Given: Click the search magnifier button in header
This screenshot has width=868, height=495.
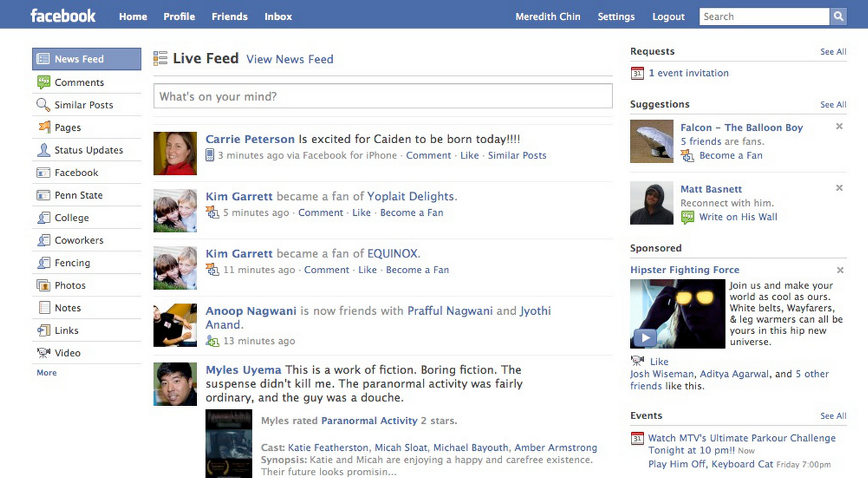Looking at the screenshot, I should pyautogui.click(x=838, y=16).
